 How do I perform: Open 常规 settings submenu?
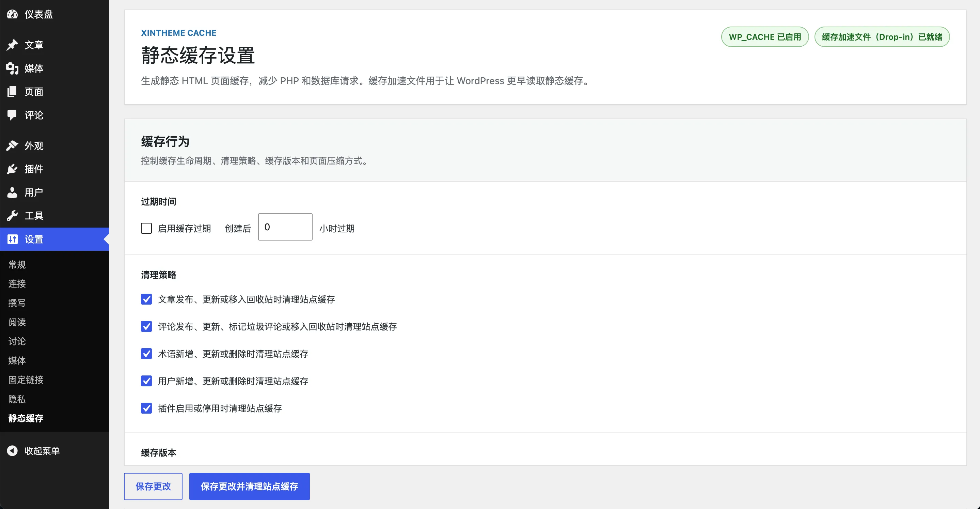tap(17, 265)
